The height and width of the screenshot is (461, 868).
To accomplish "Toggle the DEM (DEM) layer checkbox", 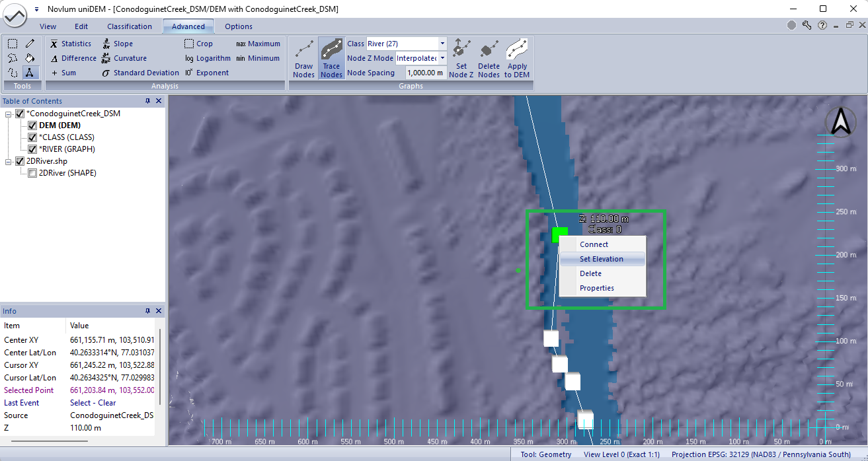I will click(x=32, y=125).
